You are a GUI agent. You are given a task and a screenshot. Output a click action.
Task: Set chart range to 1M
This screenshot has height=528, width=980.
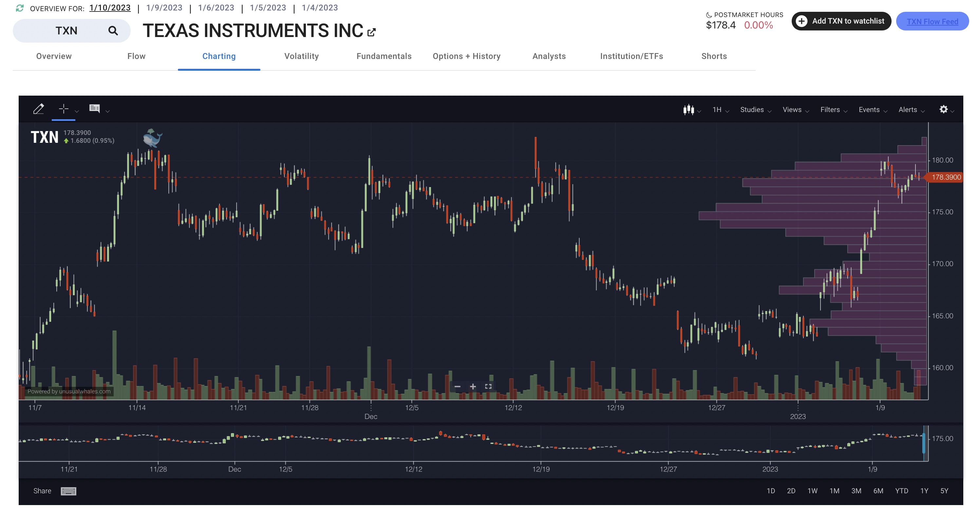835,491
